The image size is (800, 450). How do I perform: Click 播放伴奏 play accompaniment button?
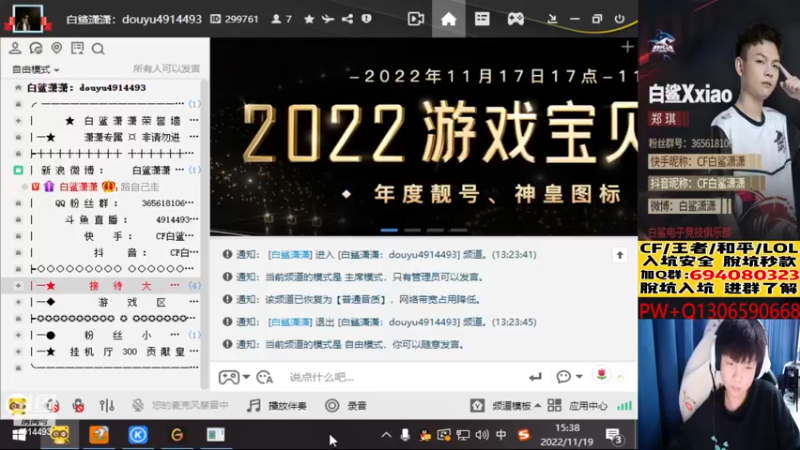pos(277,406)
